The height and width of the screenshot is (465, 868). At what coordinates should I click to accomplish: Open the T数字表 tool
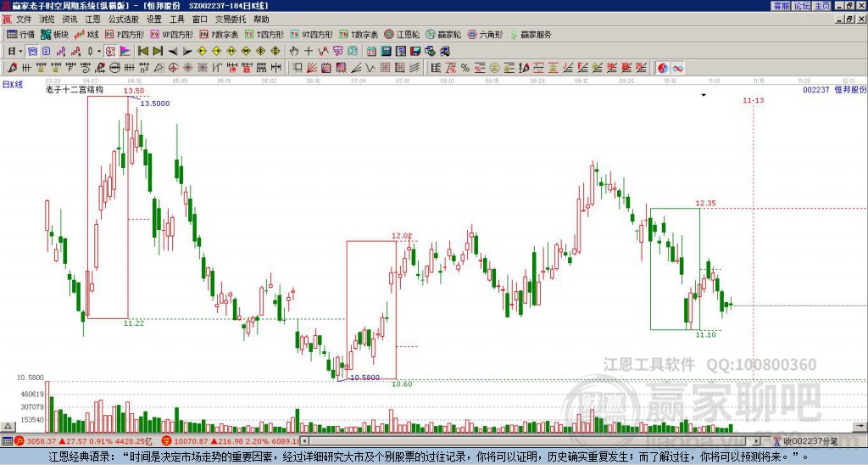[359, 34]
